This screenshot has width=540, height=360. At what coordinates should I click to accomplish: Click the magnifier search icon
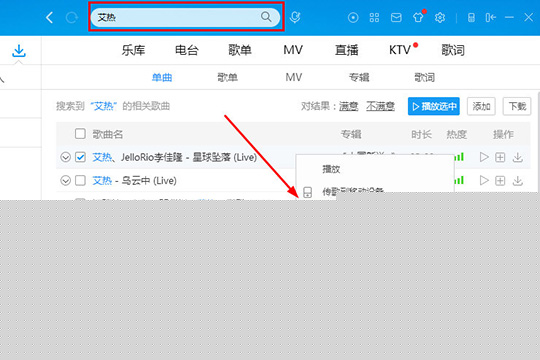click(266, 17)
